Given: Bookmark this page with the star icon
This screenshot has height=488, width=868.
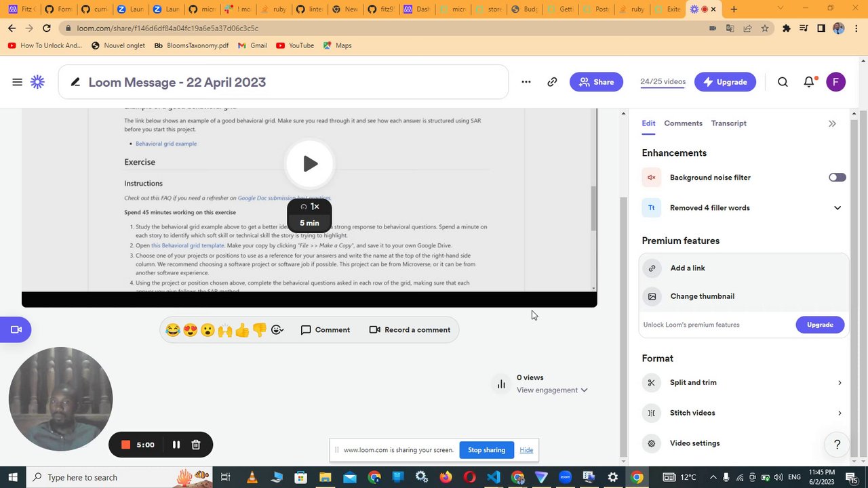Looking at the screenshot, I should tap(765, 28).
